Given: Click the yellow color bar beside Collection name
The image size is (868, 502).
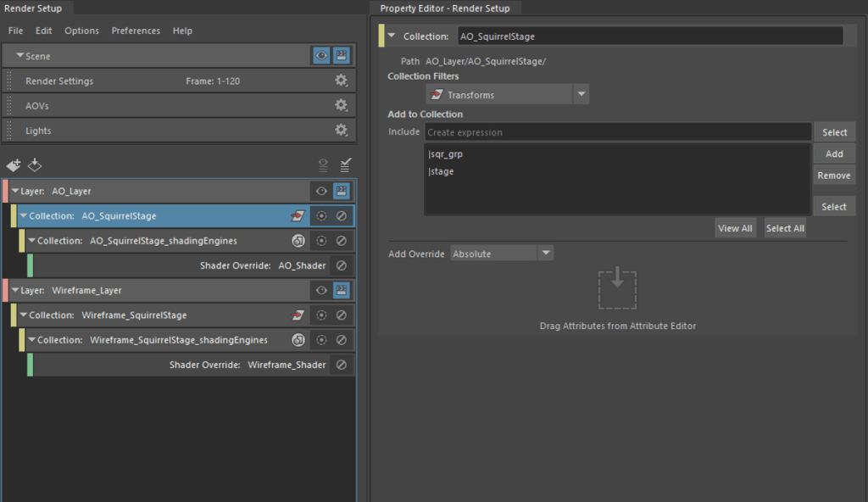Looking at the screenshot, I should point(381,36).
